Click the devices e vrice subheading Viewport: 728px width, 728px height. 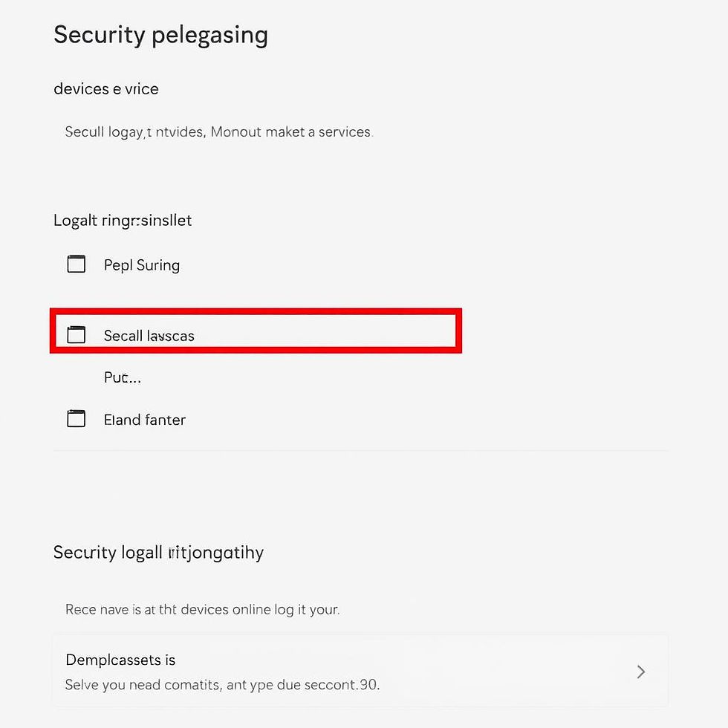point(106,89)
